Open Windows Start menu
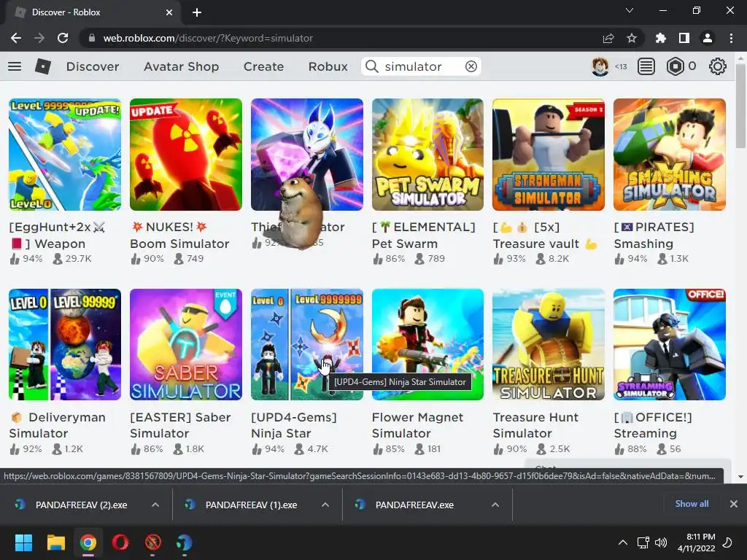 point(23,542)
